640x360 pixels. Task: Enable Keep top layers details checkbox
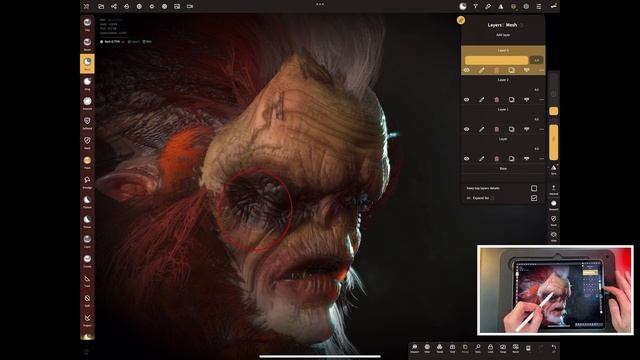pos(534,188)
